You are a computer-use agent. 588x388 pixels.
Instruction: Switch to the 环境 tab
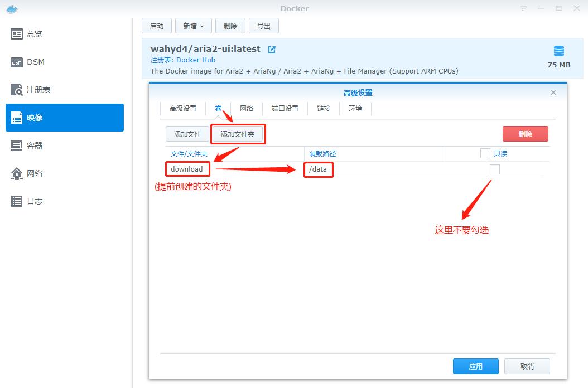355,109
